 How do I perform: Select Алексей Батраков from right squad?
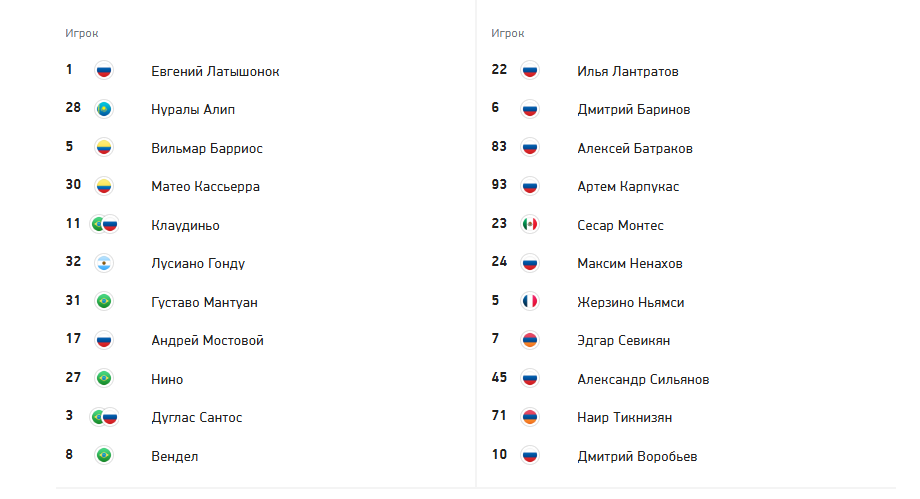(635, 149)
